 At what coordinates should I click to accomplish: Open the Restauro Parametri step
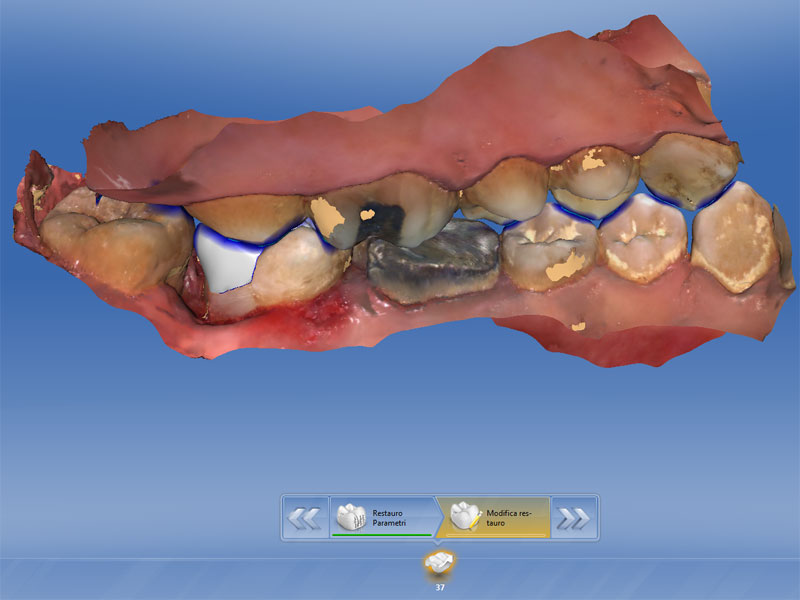coord(383,518)
